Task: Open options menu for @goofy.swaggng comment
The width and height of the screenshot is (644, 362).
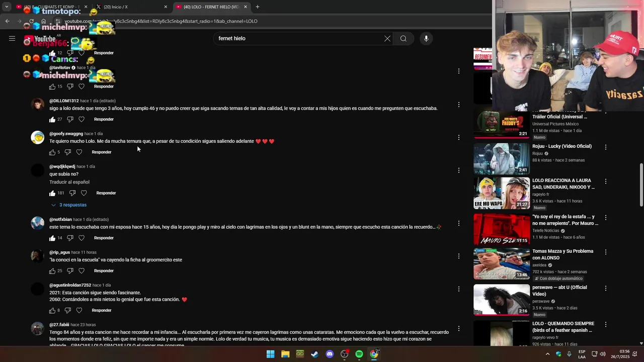Action: point(458,137)
